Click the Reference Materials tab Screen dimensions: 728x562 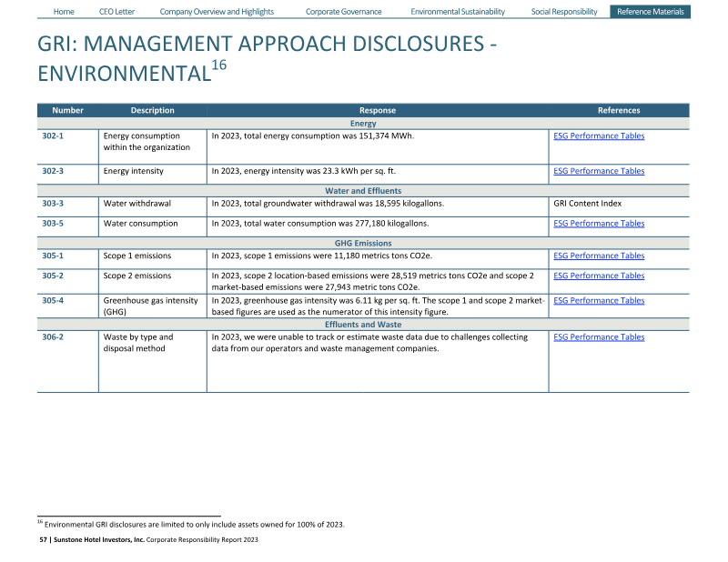point(650,12)
